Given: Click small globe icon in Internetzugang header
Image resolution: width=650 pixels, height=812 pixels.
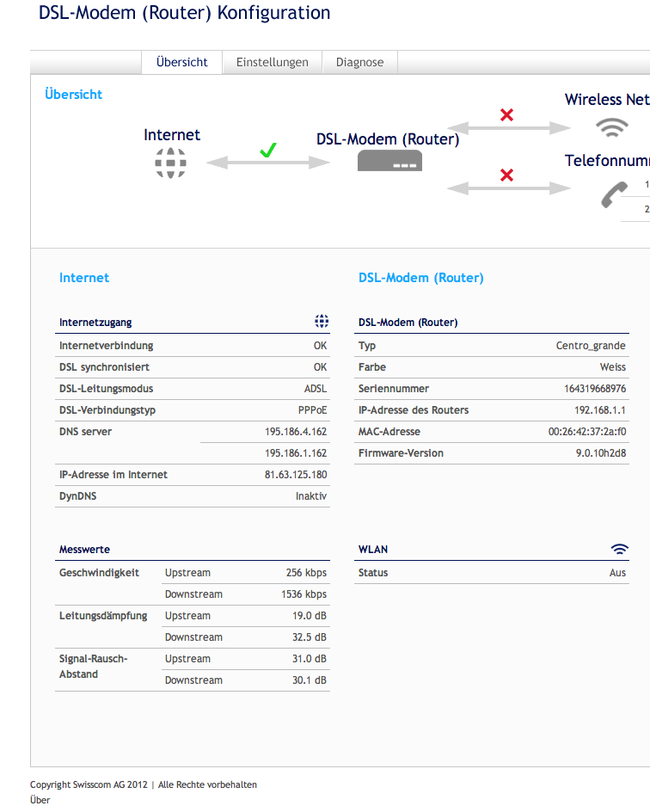Looking at the screenshot, I should [x=322, y=322].
